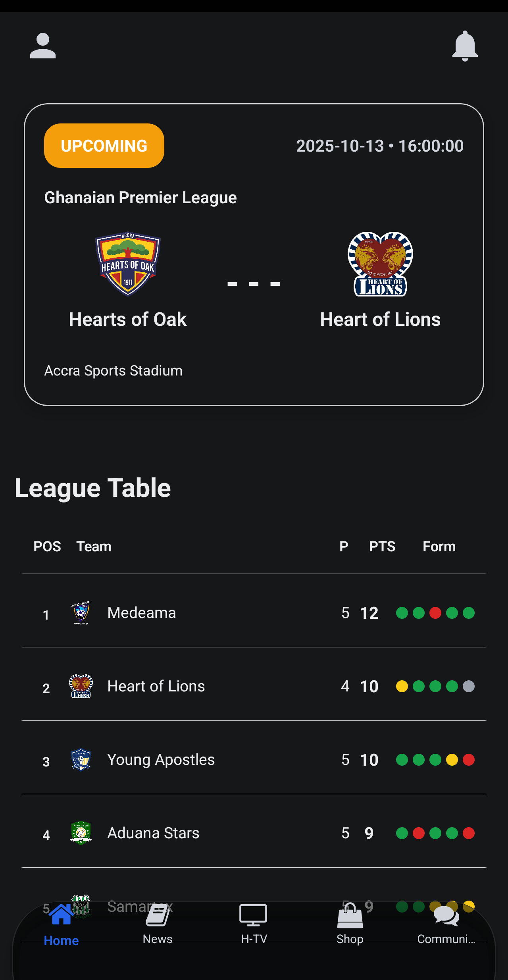This screenshot has width=508, height=980.
Task: Open the Shop tab
Action: pyautogui.click(x=350, y=924)
